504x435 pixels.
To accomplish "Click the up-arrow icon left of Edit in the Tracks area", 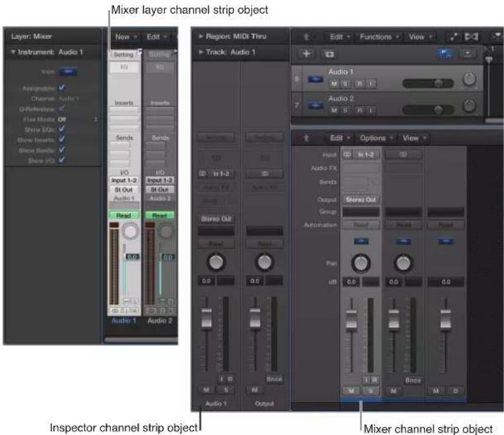I will click(307, 37).
